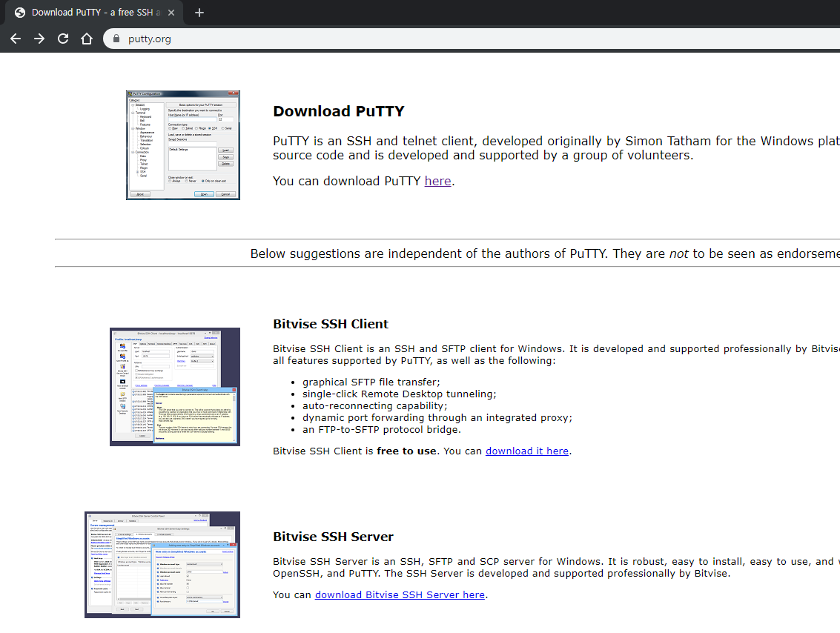Select the "Download PuTTY" heading

point(339,111)
